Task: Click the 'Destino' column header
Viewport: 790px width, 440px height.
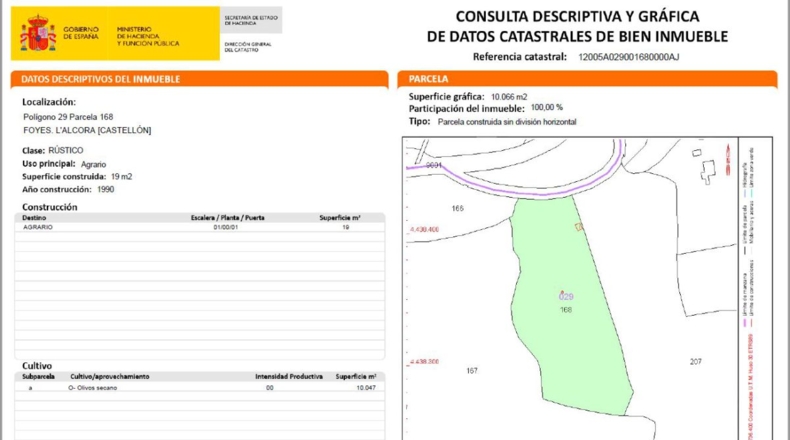Action: point(34,218)
